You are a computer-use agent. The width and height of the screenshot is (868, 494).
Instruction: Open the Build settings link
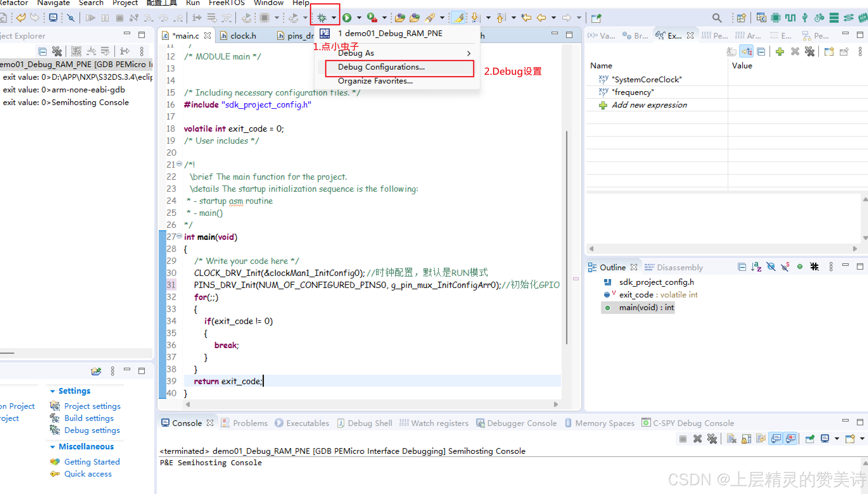pos(89,418)
